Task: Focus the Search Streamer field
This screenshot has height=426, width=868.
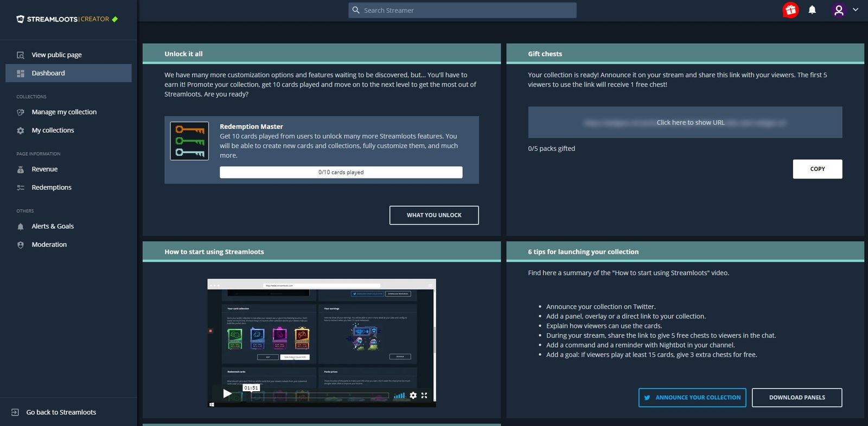Action: tap(462, 10)
